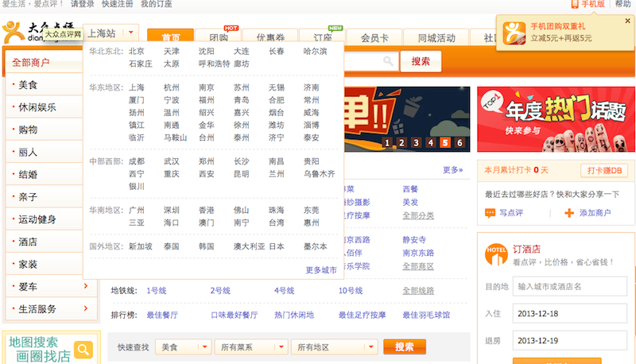Open the 会员卡 tab
Viewport: 636px width, 364px height.
[x=374, y=38]
